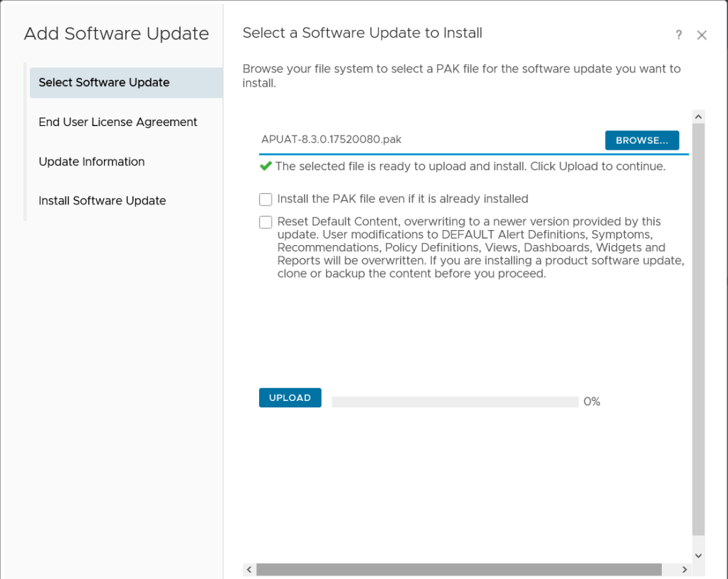Click the vertical scrollbar thumb

pos(698,328)
